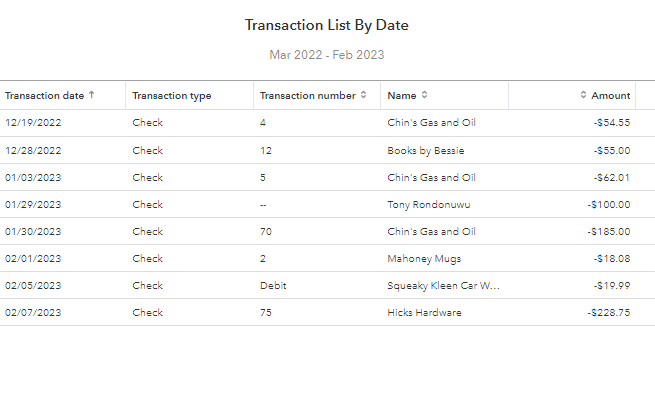655x413 pixels.
Task: Select the Transaction type column header
Action: coord(172,96)
